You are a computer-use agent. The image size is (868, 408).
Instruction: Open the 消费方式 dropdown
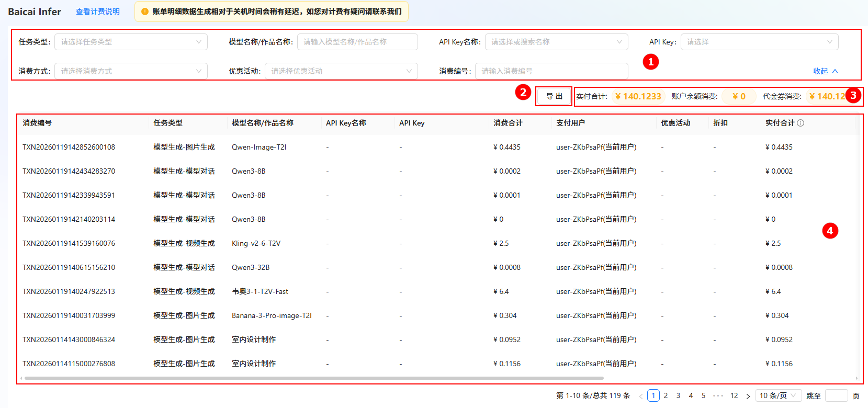click(131, 71)
